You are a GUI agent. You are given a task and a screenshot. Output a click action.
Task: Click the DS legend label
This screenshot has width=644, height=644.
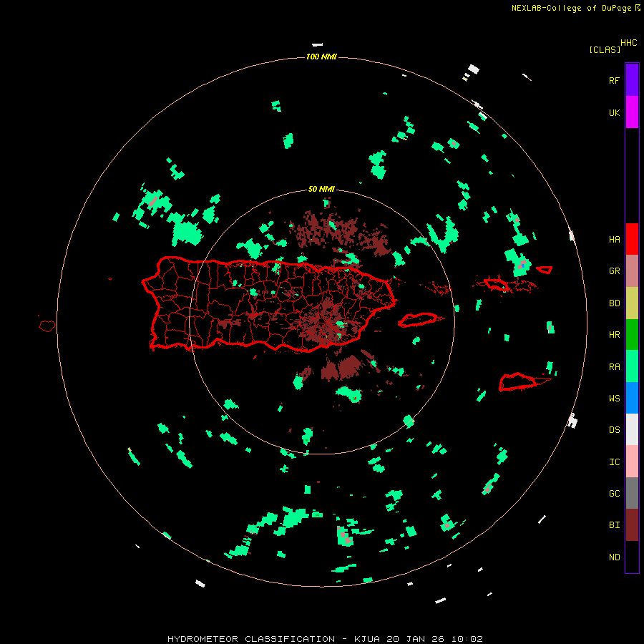pos(614,430)
